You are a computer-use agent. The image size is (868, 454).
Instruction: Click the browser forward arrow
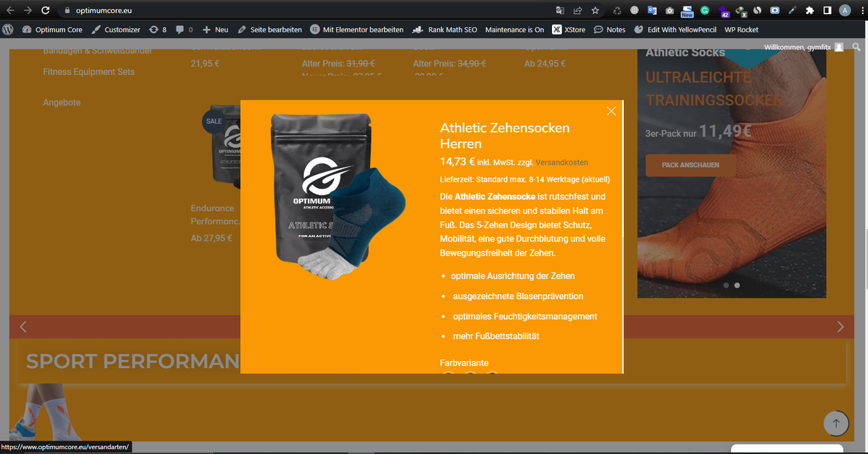click(x=28, y=10)
